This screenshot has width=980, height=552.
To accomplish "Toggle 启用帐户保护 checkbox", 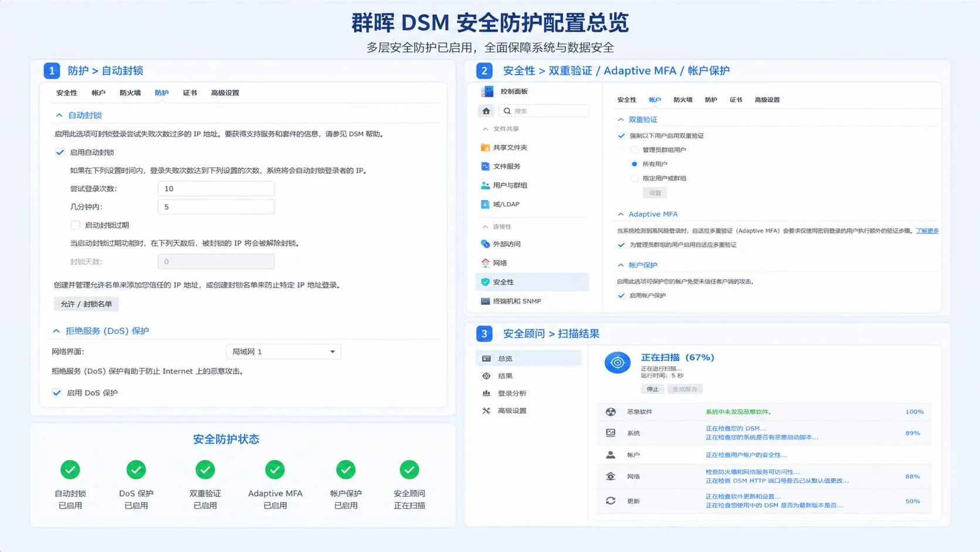I will click(621, 295).
